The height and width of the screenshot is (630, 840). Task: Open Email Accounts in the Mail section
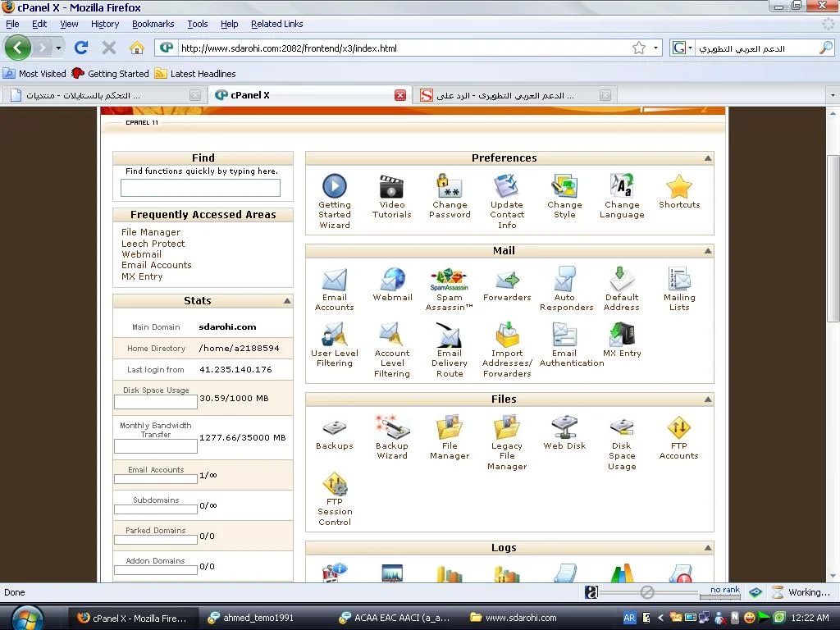[x=335, y=279]
